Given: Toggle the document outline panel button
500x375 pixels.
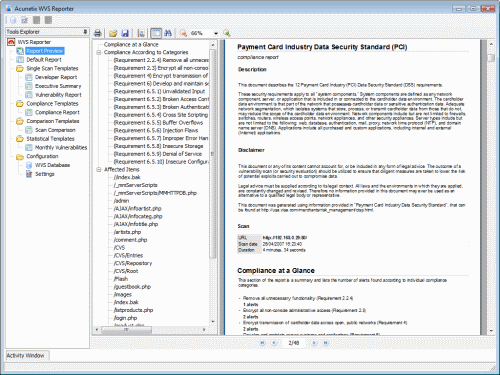Looking at the screenshot, I should (156, 33).
